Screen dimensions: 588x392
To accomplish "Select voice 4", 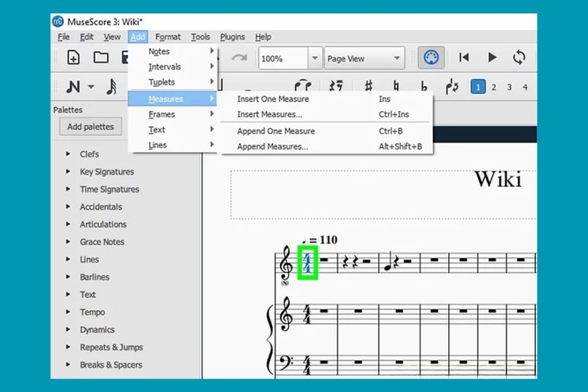I will click(x=525, y=87).
